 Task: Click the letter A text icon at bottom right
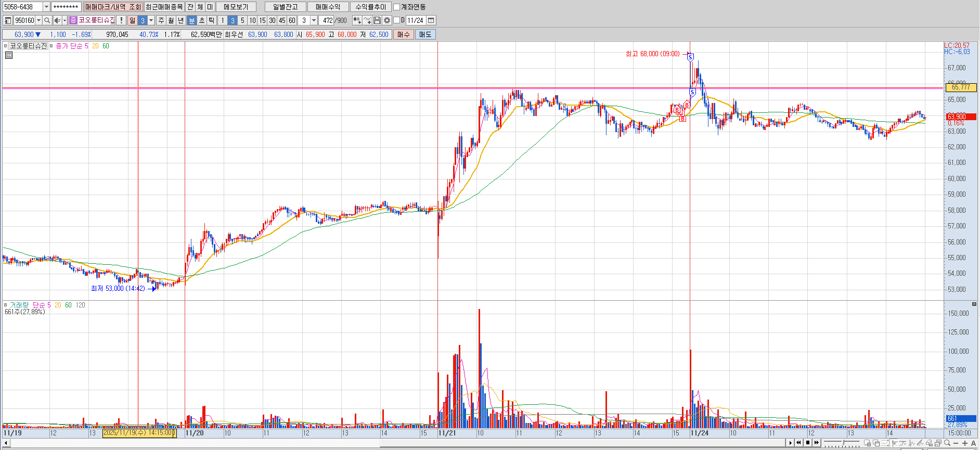pos(974,443)
